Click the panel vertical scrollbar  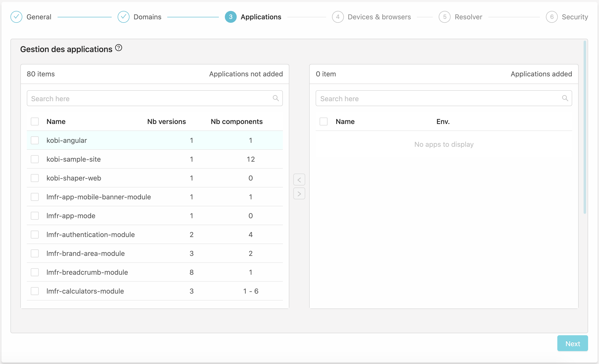[x=585, y=127]
